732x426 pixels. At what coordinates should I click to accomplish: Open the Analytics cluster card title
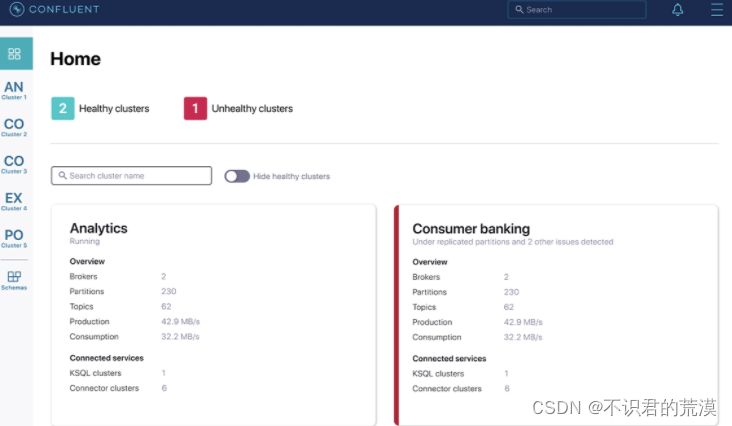99,228
